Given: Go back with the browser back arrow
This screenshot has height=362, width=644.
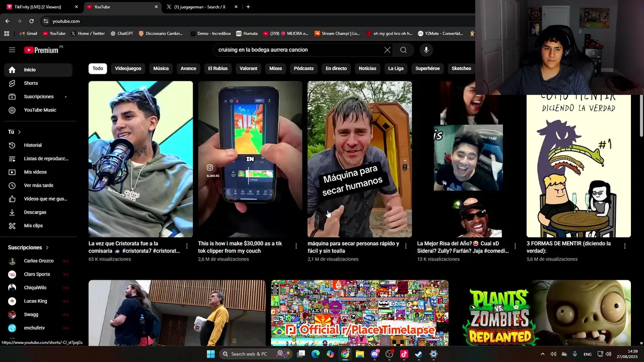Looking at the screenshot, I should (x=7, y=21).
